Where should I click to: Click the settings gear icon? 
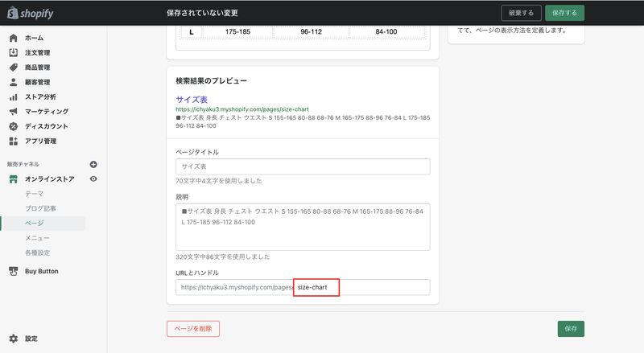(x=13, y=339)
